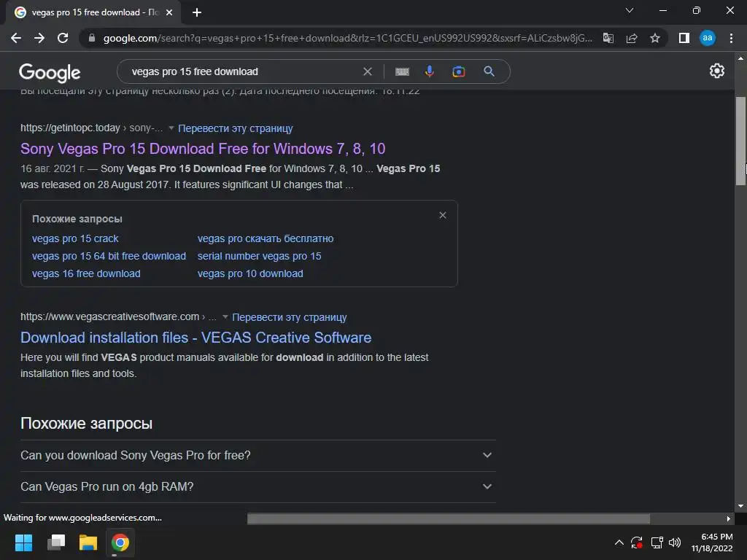Go back to the previous page
Viewport: 747px width, 560px height.
pos(16,38)
